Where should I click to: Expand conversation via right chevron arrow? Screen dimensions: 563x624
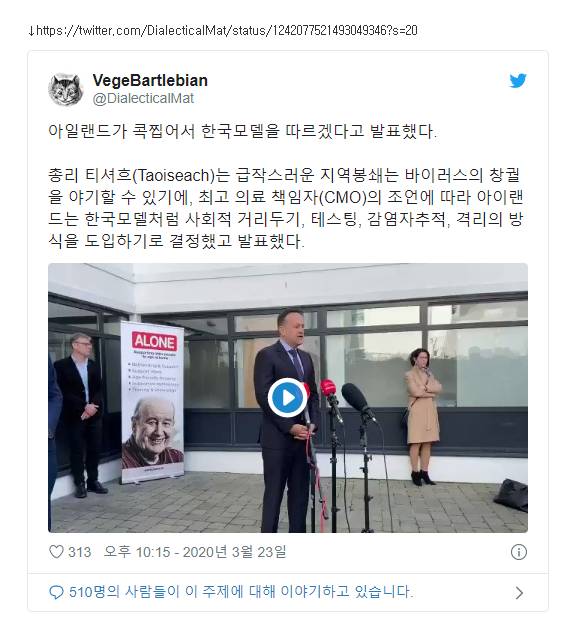(519, 593)
